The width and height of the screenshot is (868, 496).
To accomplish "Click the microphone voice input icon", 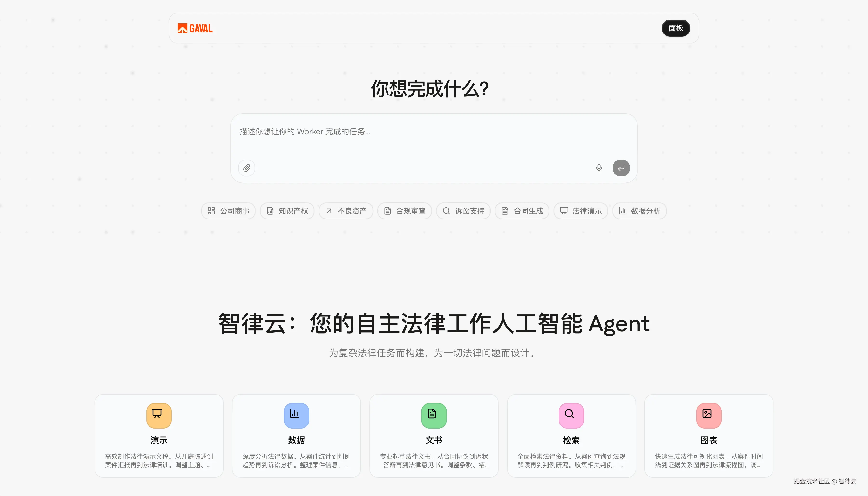I will coord(599,168).
